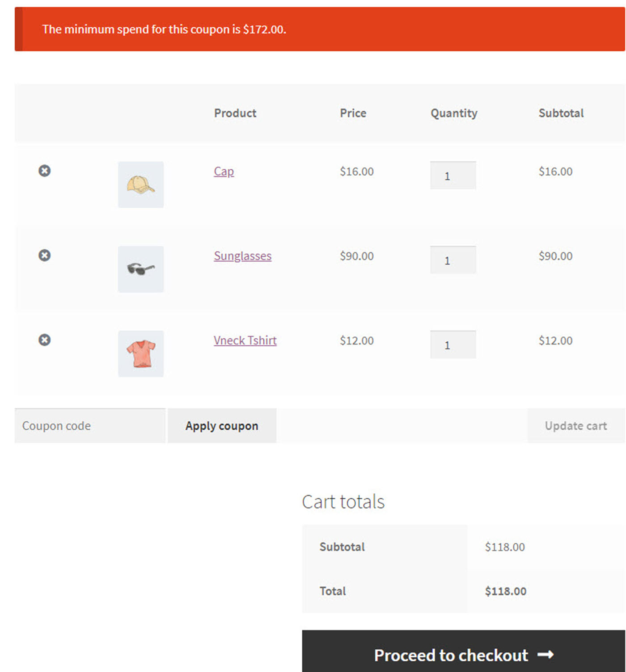Screen dimensions: 626x672
Task: Proceed to checkout
Action: point(463,655)
